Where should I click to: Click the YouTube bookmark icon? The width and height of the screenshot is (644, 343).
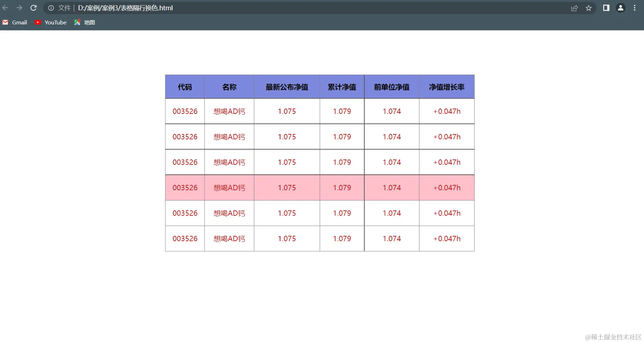[38, 22]
